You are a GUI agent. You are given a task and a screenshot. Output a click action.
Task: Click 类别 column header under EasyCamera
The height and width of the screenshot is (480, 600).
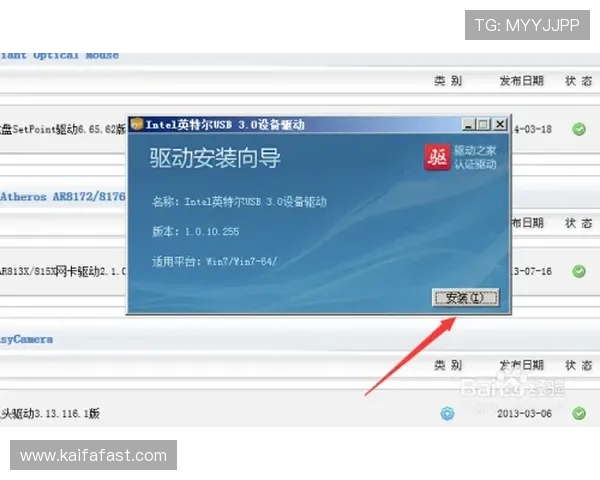click(448, 365)
